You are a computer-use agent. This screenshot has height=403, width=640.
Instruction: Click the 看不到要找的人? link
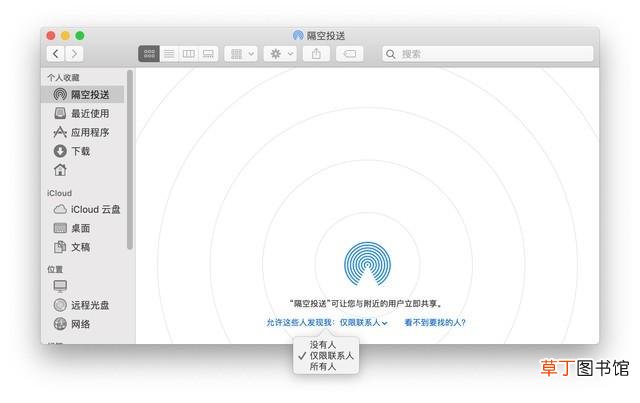pos(435,323)
